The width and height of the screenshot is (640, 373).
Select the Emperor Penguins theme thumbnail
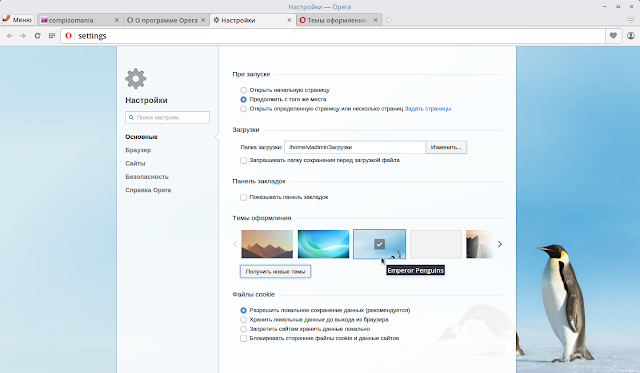pos(380,244)
